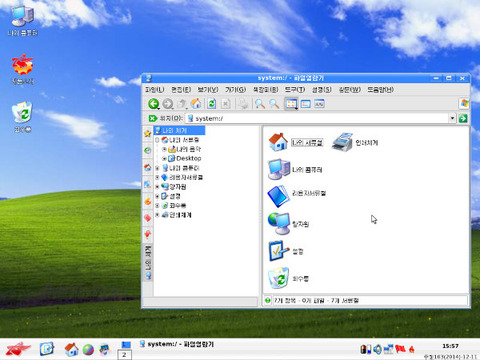Switch to the list view toolbar button
This screenshot has width=480, height=360.
tap(306, 104)
